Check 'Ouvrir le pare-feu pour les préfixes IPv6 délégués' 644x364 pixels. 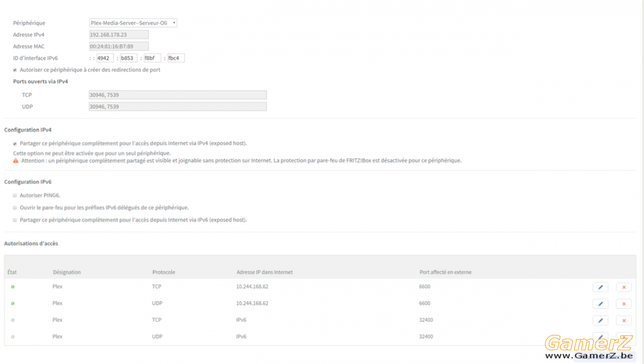[x=15, y=207]
